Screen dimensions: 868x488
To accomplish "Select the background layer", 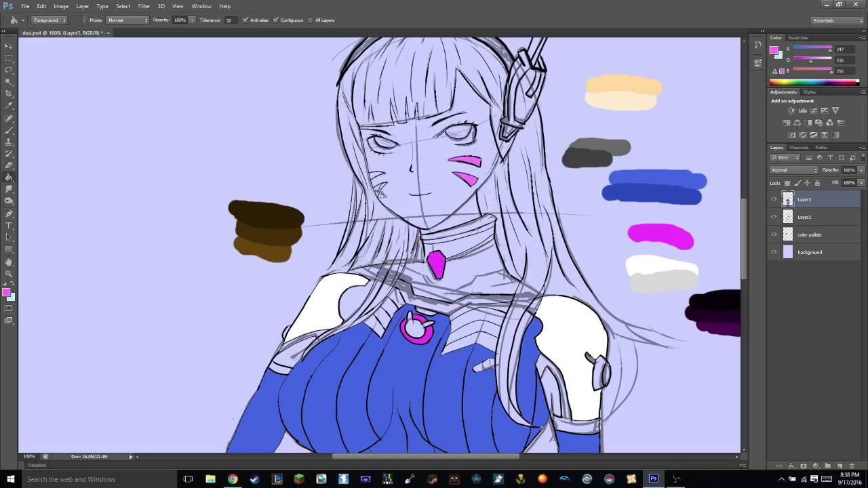I will point(815,252).
